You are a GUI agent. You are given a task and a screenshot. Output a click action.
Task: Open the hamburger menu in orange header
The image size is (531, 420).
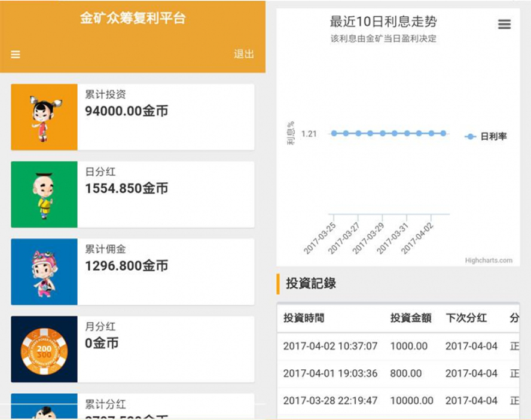pos(15,54)
